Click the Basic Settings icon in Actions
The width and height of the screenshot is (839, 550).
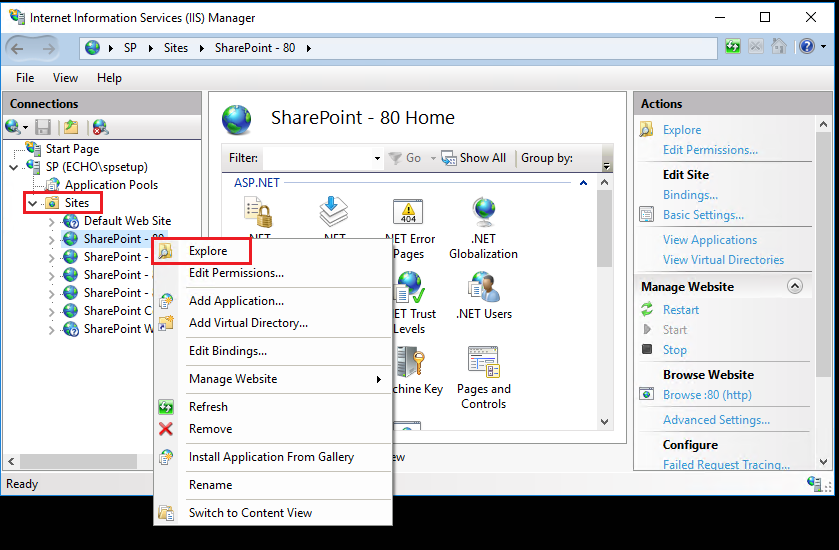(x=647, y=215)
